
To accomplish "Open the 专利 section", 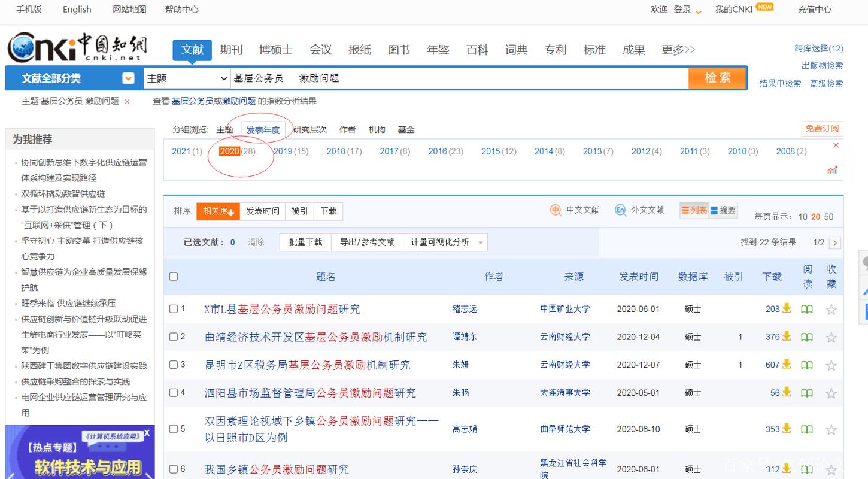I will pos(556,50).
